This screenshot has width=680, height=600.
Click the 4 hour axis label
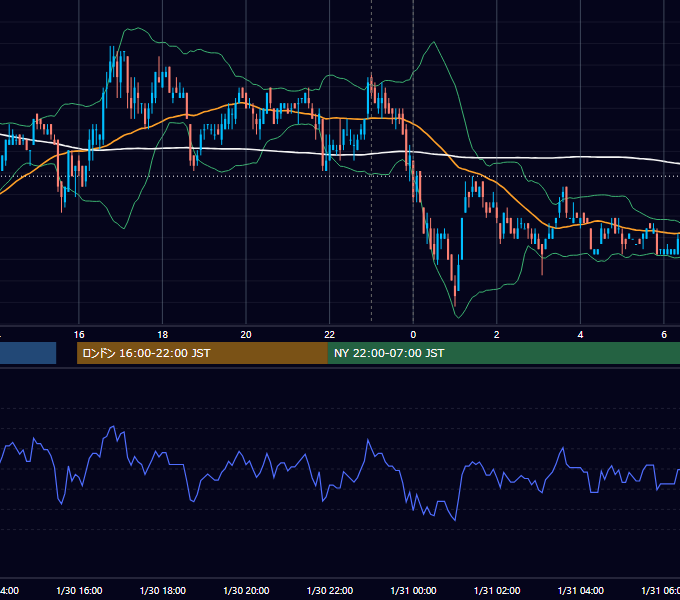click(x=580, y=335)
